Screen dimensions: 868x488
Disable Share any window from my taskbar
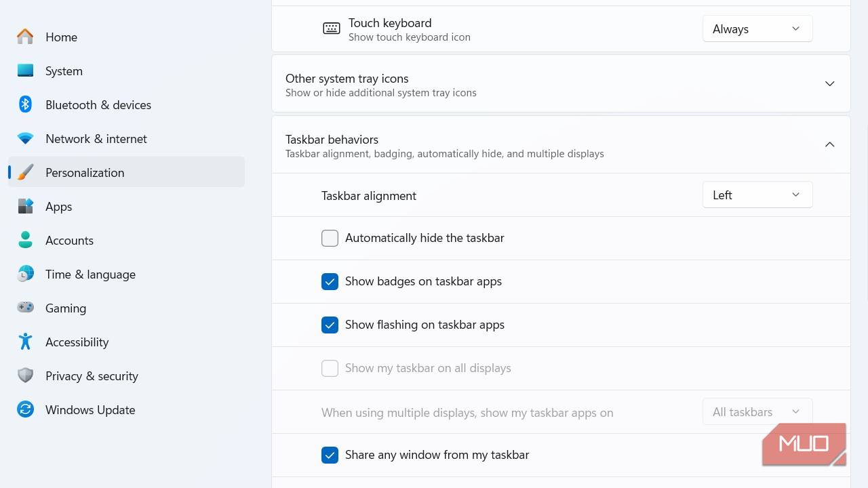coord(330,455)
